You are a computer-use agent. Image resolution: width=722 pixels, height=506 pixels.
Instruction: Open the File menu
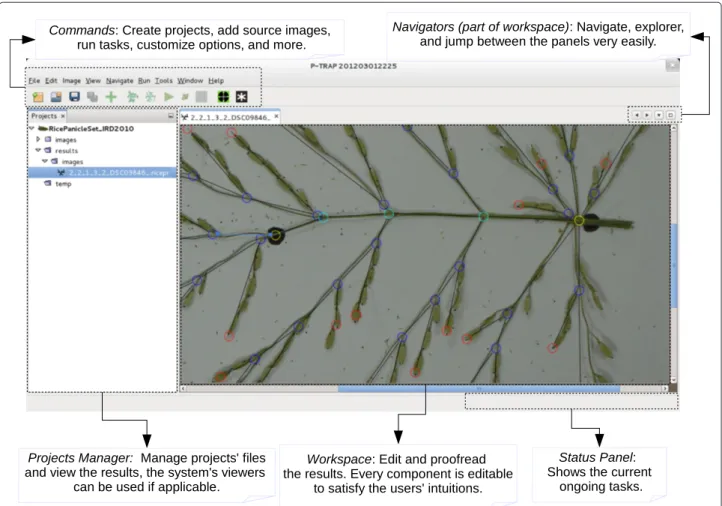click(x=34, y=81)
